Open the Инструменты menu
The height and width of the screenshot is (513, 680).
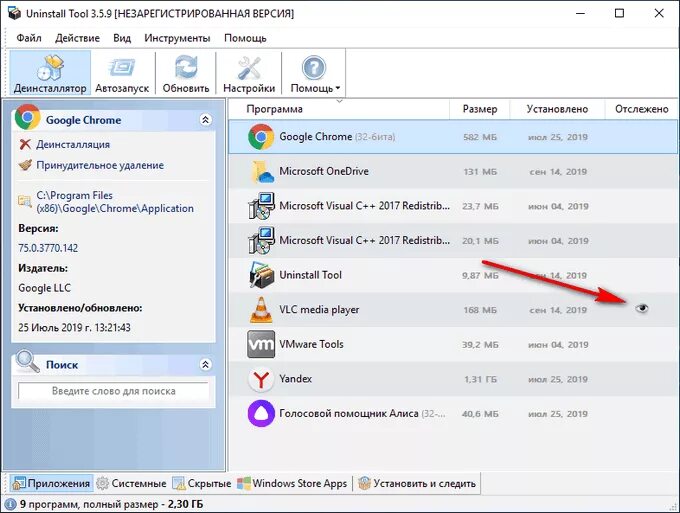[x=177, y=38]
